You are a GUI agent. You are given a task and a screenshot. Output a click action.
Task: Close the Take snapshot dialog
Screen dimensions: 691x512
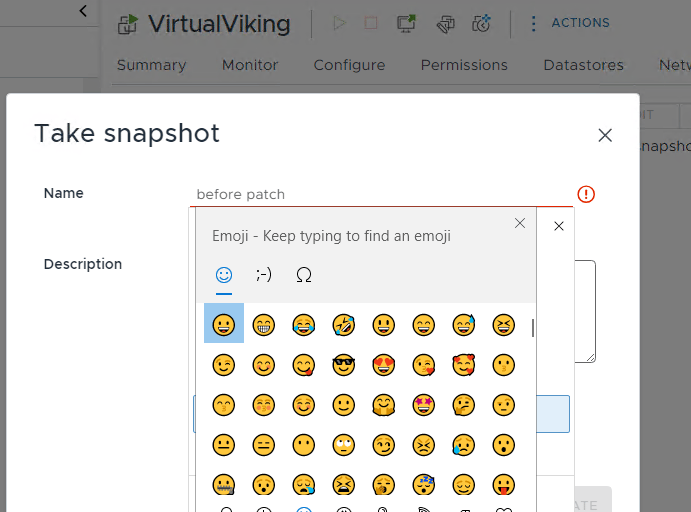click(x=605, y=135)
